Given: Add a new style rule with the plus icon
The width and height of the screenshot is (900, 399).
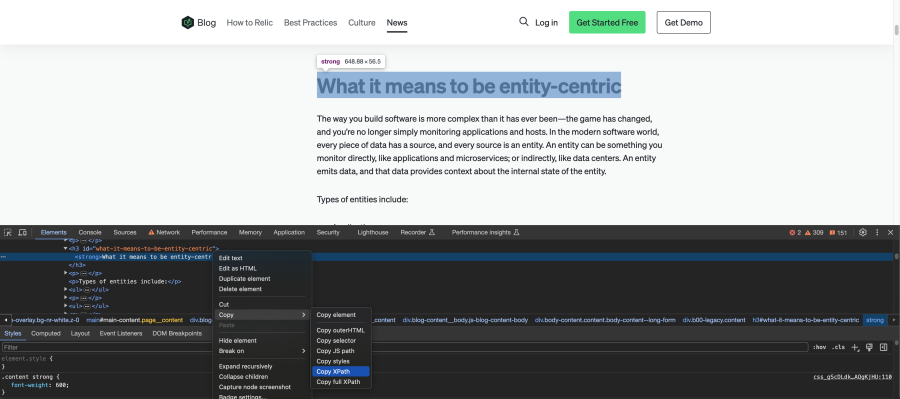Looking at the screenshot, I should coord(855,347).
